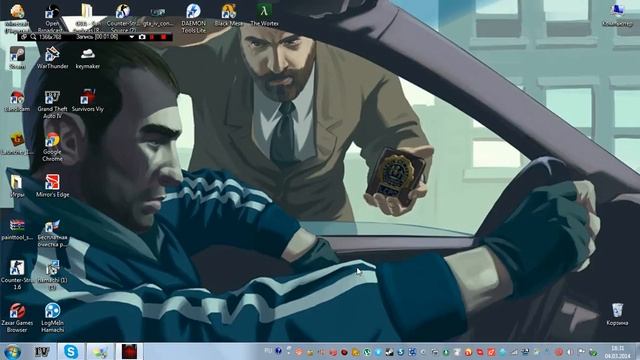Image resolution: width=640 pixels, height=360 pixels.
Task: Launch Mirror's Edge desktop shortcut
Action: [x=52, y=186]
